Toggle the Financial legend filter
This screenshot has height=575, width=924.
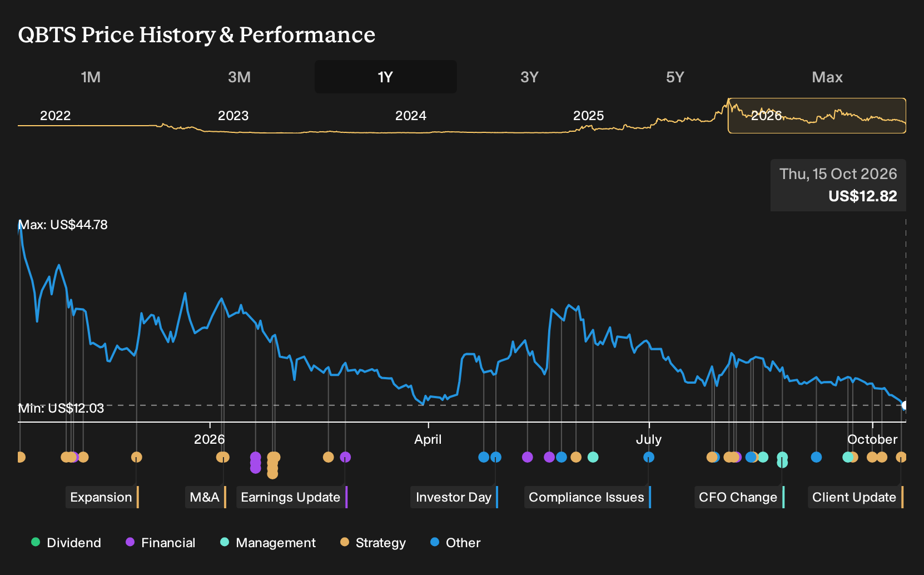[161, 543]
